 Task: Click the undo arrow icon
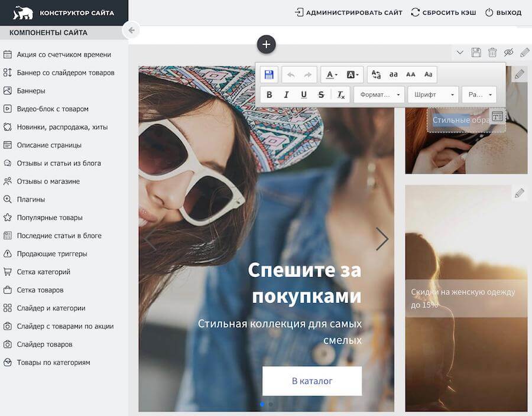point(290,74)
